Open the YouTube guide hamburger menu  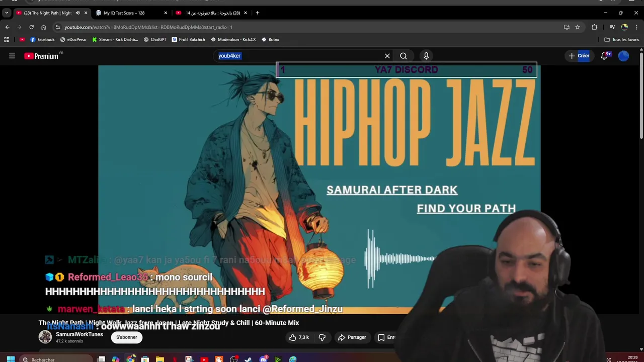click(x=12, y=56)
